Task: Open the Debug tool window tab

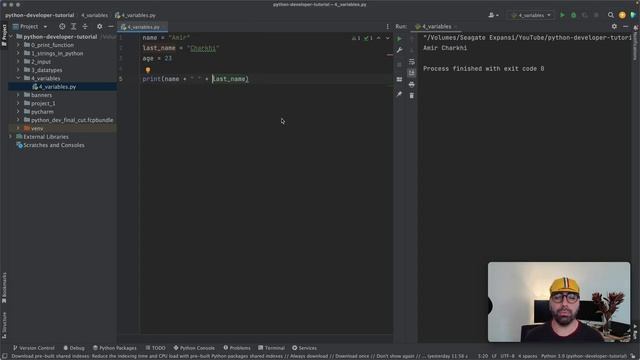Action: tap(74, 348)
